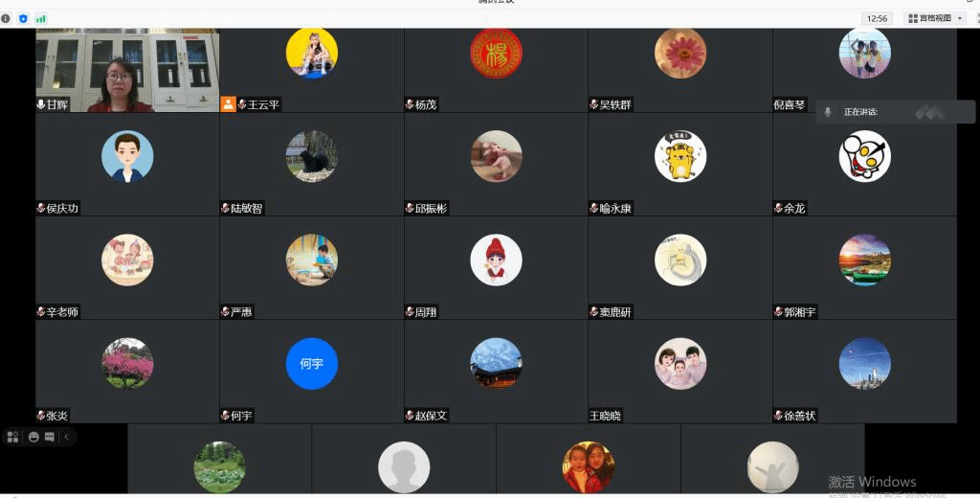Open the chat bubble icon

(x=50, y=437)
